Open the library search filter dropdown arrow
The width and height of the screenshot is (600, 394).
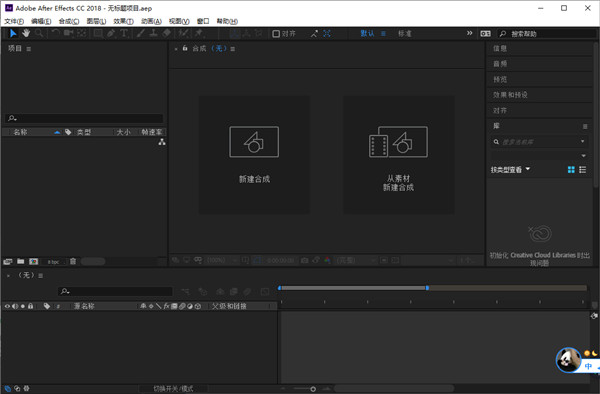pyautogui.click(x=582, y=142)
